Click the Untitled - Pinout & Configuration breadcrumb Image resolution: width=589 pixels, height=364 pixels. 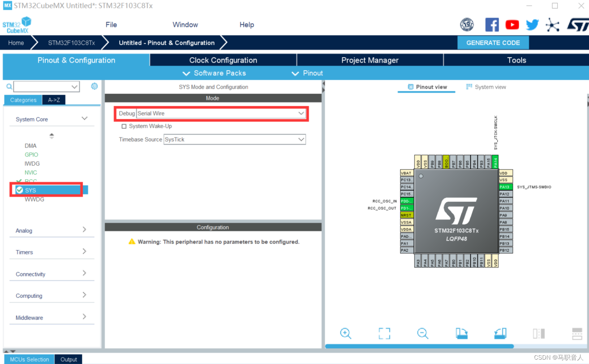pos(167,43)
